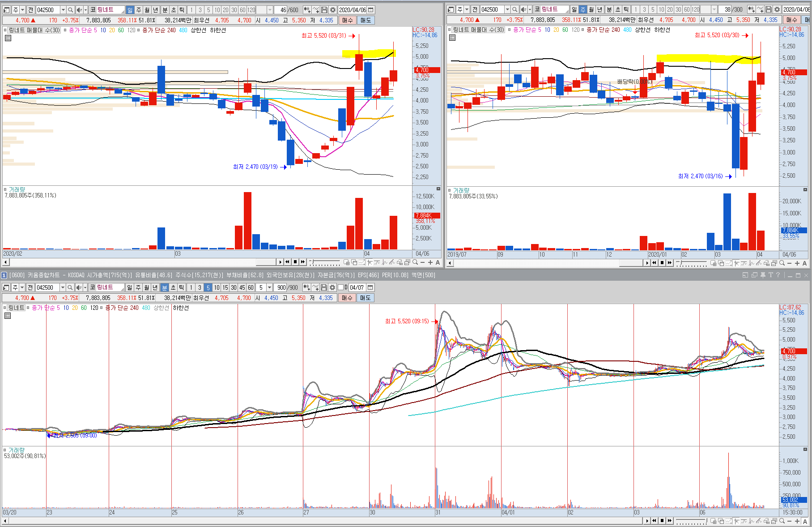Expand the 주 dropdown arrow in bottom toolbar
The image size is (812, 527).
pyautogui.click(x=22, y=287)
